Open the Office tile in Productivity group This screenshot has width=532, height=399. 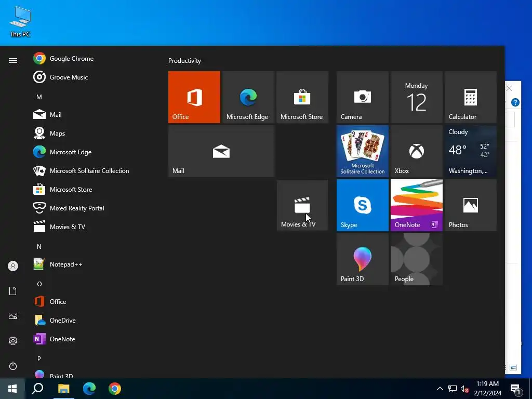tap(194, 97)
